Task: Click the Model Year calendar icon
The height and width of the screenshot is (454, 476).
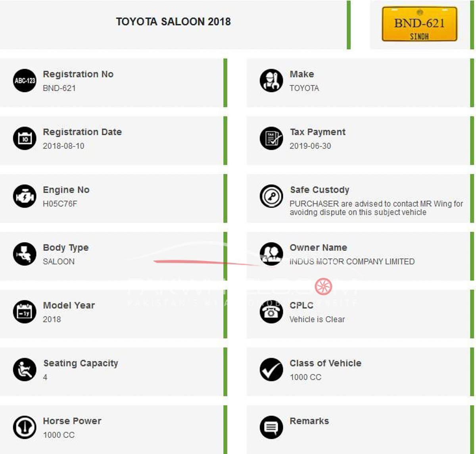Action: pos(24,312)
